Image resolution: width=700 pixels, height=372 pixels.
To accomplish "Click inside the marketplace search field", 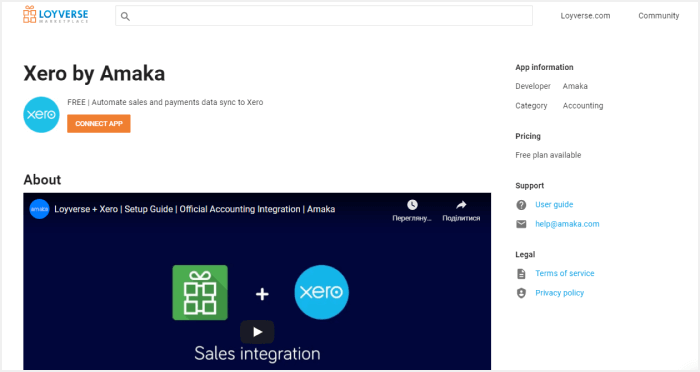I will pyautogui.click(x=324, y=16).
